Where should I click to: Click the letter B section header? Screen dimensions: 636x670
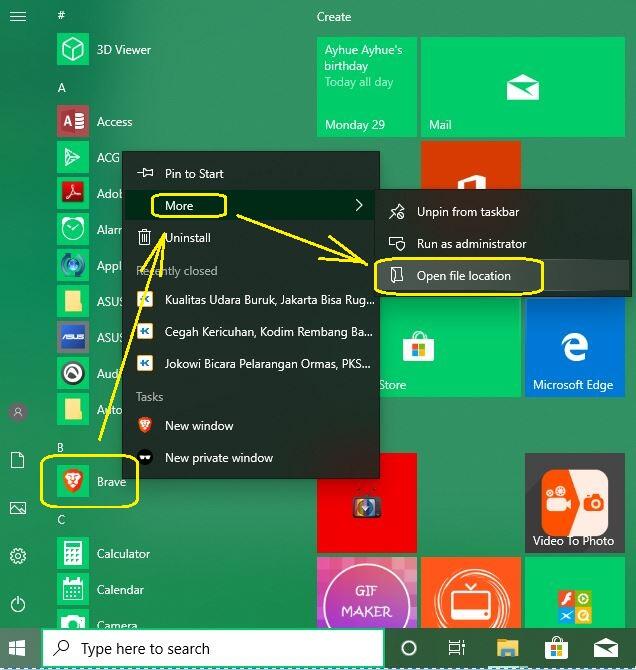[x=61, y=447]
